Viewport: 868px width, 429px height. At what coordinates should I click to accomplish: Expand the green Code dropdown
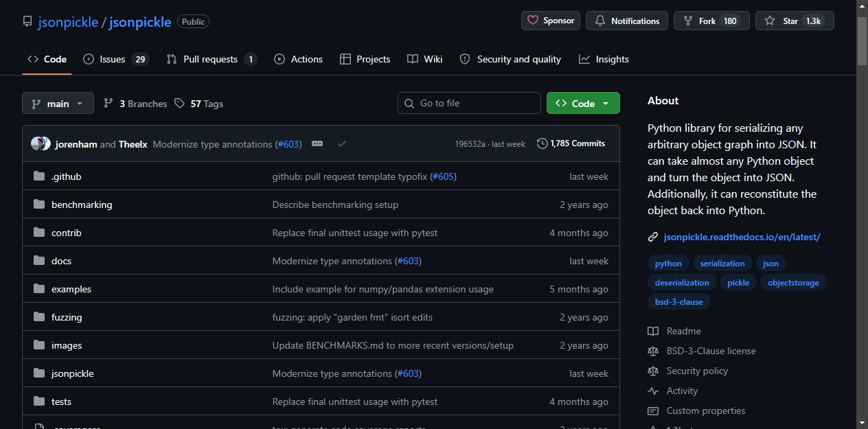coord(583,103)
